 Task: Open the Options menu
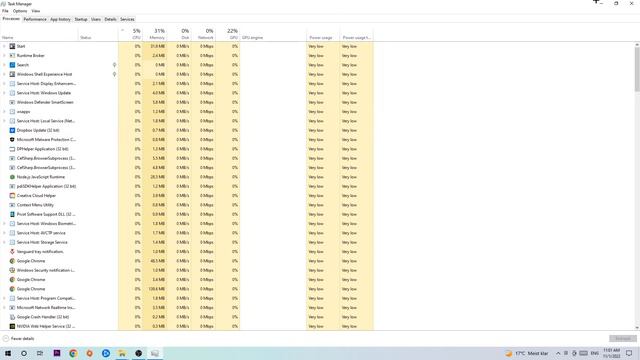coord(20,11)
